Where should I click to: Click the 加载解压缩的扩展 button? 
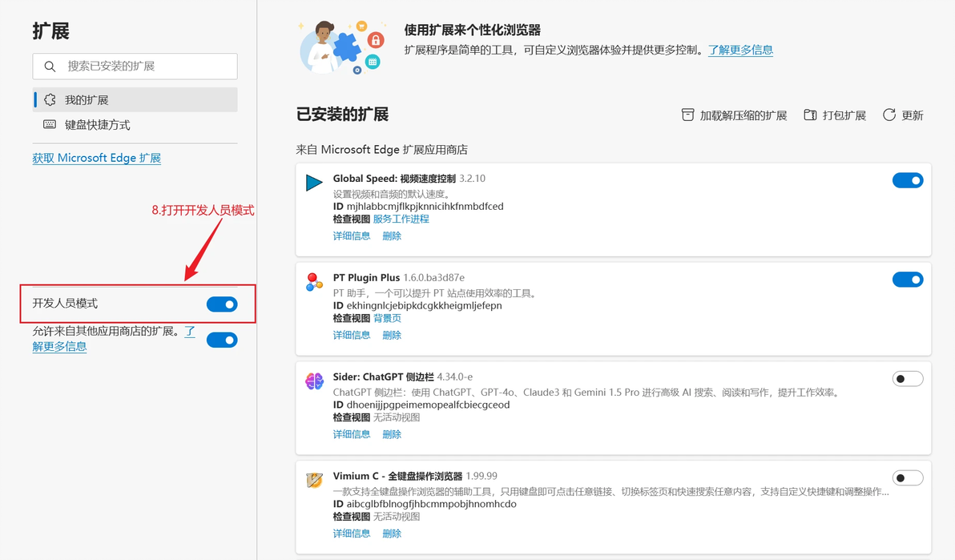click(734, 115)
